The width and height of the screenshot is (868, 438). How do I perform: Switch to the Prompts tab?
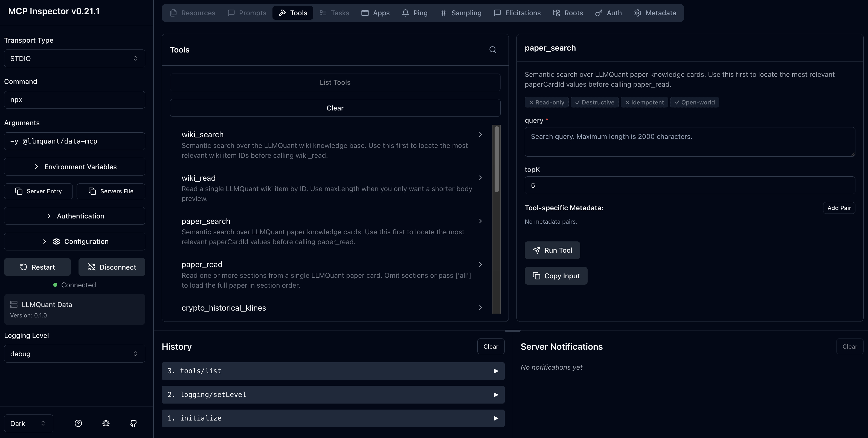coord(247,13)
